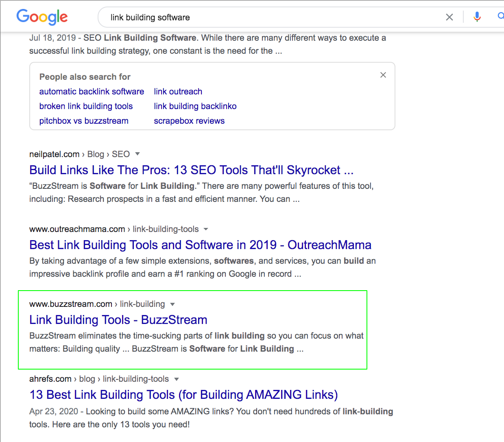Open the scrapebox reviews suggestion
This screenshot has width=504, height=442.
point(189,121)
